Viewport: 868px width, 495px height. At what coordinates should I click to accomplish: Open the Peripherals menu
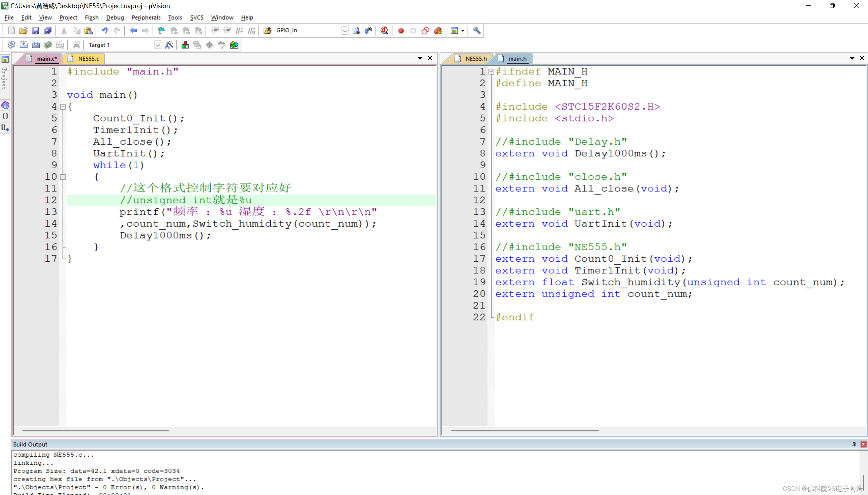click(x=146, y=17)
